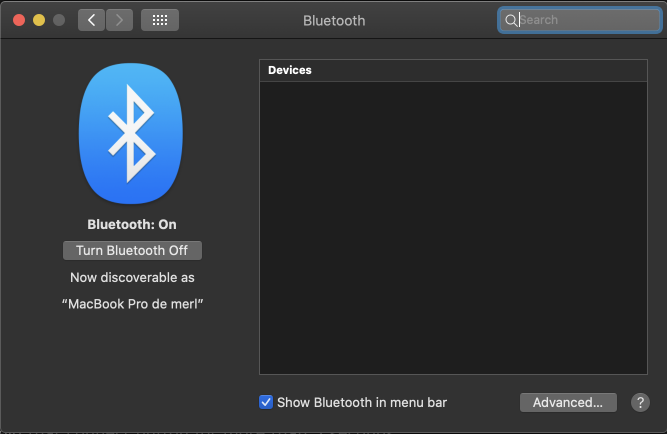Click the large blue Bluetooth logo

click(x=131, y=134)
